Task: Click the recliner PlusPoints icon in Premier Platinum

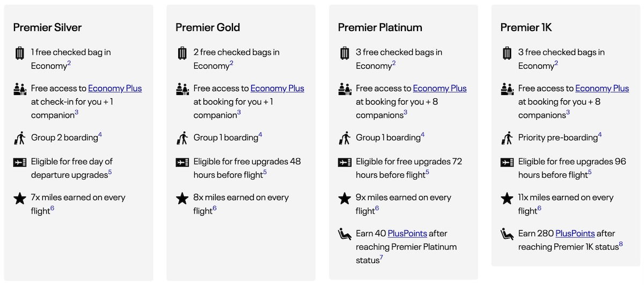Action: [x=345, y=234]
